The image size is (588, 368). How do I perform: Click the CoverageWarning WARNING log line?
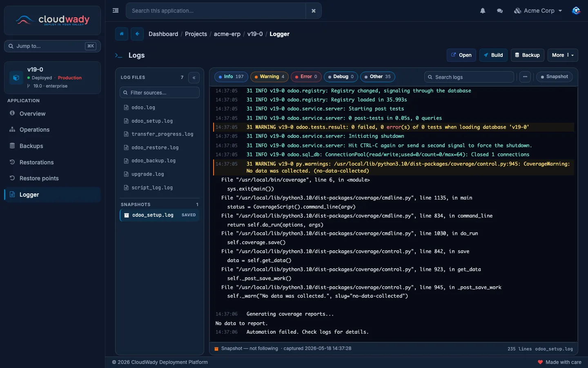pos(394,167)
